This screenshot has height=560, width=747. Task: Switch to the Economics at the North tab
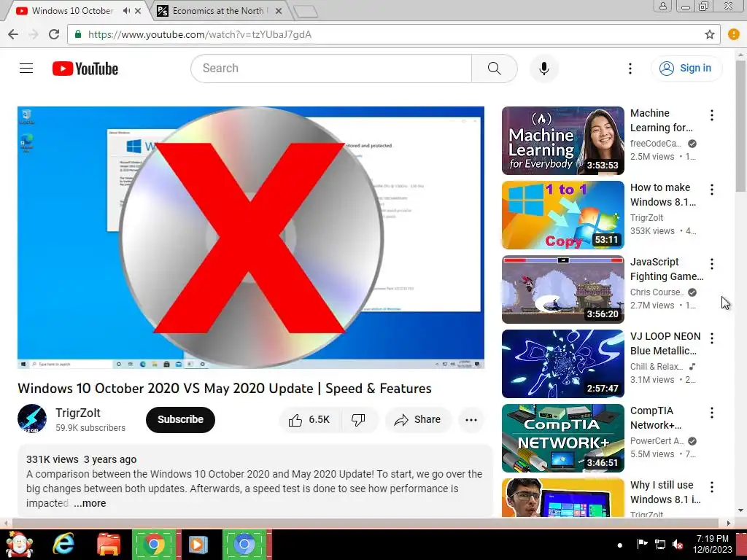click(x=218, y=10)
